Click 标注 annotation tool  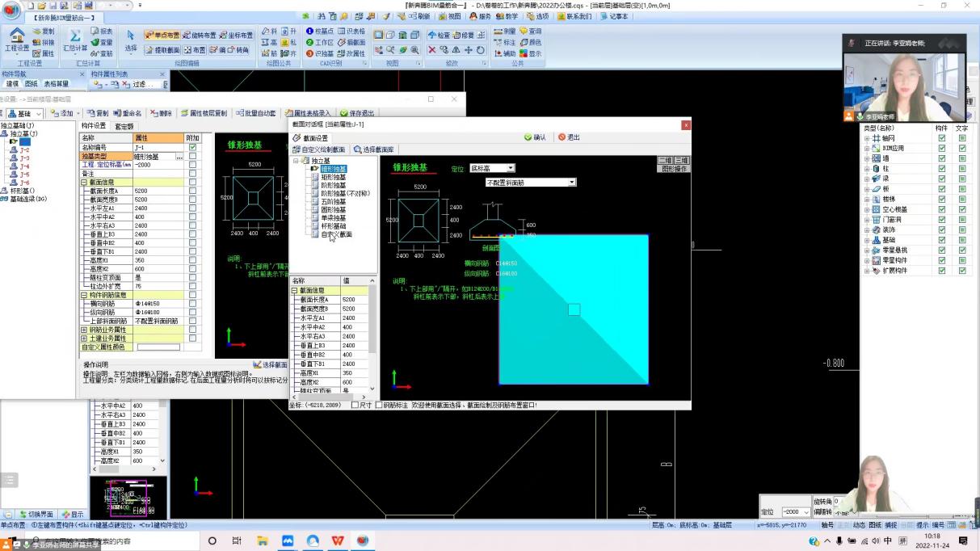[x=505, y=43]
